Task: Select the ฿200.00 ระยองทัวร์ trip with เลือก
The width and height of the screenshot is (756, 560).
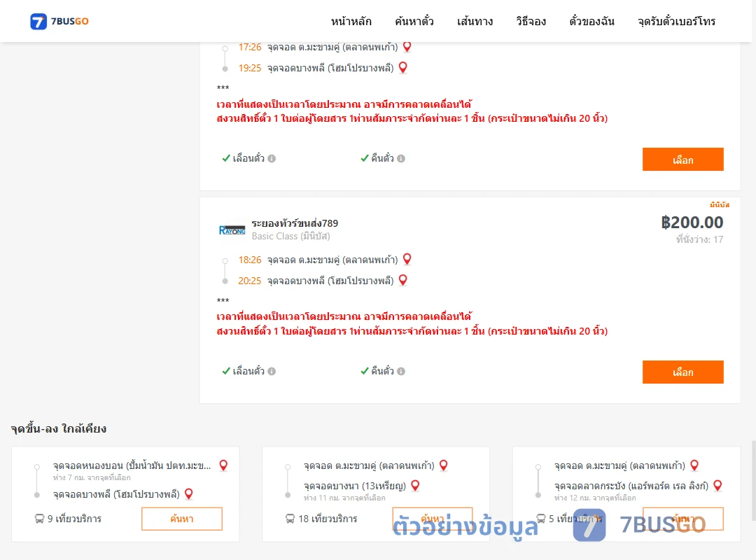Action: pos(682,372)
